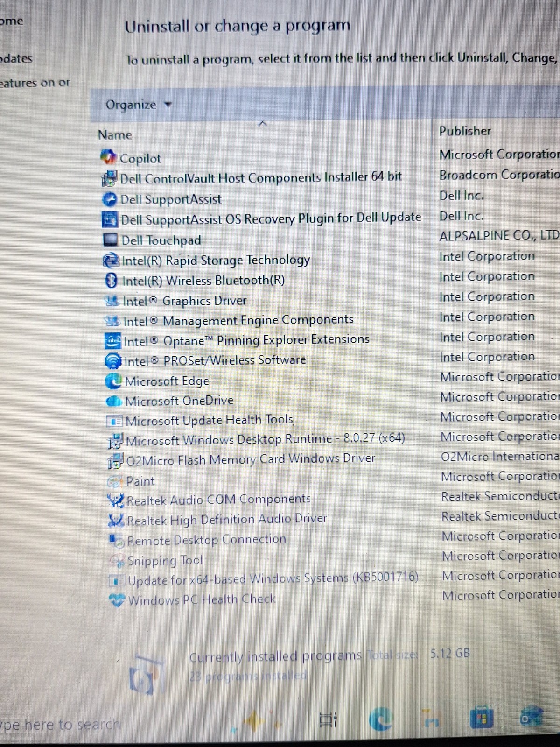Click the Dell SupportAssist icon
The width and height of the screenshot is (560, 747).
point(110,199)
